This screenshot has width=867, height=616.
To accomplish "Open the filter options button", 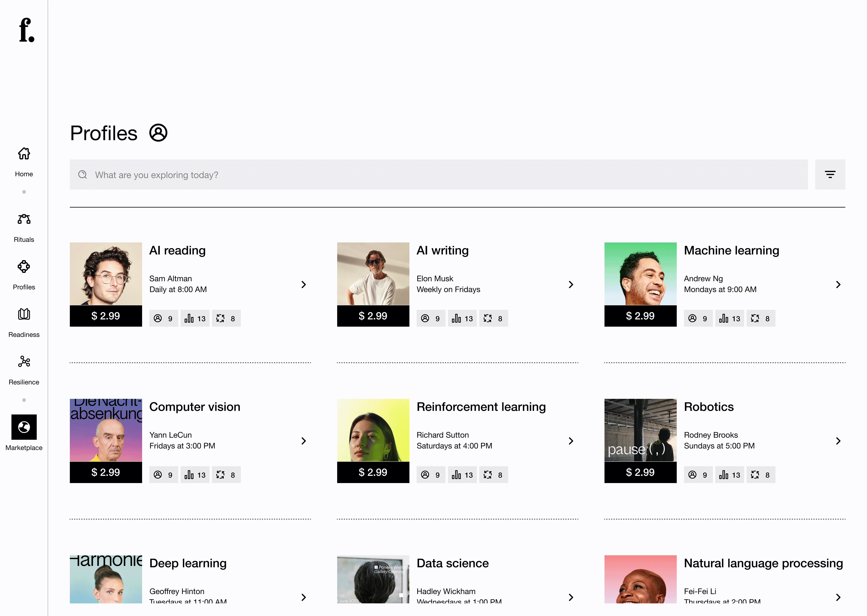I will (x=830, y=174).
